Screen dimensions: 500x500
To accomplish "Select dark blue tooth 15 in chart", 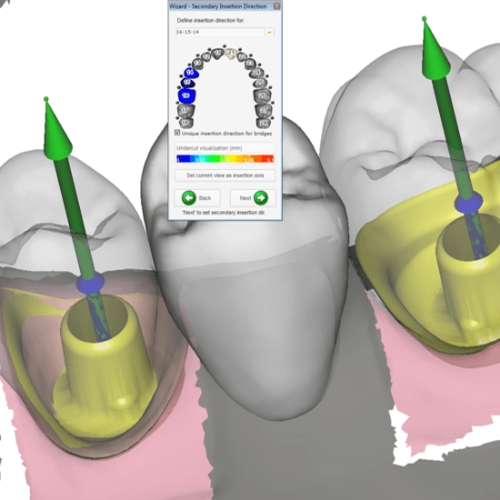I will [187, 82].
